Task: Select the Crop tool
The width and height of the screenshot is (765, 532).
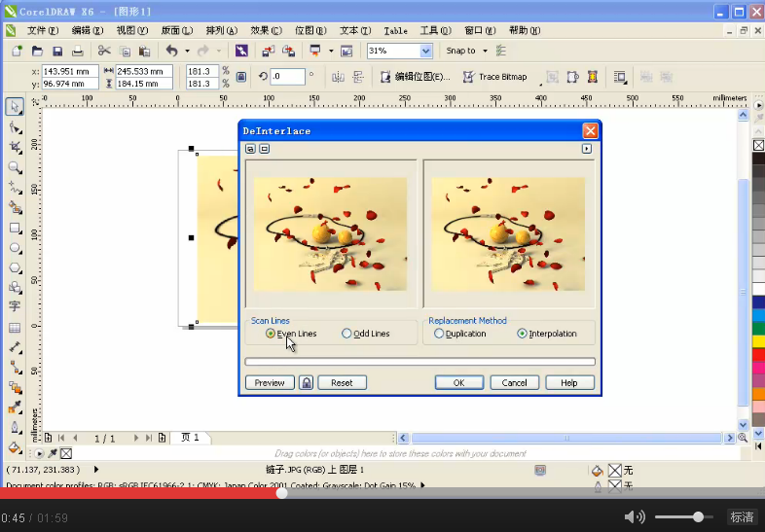Action: [15, 147]
